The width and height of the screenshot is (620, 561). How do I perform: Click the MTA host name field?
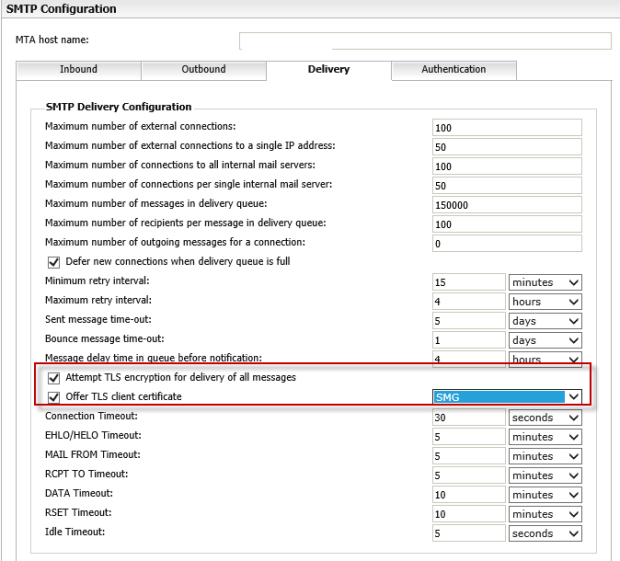tap(424, 41)
